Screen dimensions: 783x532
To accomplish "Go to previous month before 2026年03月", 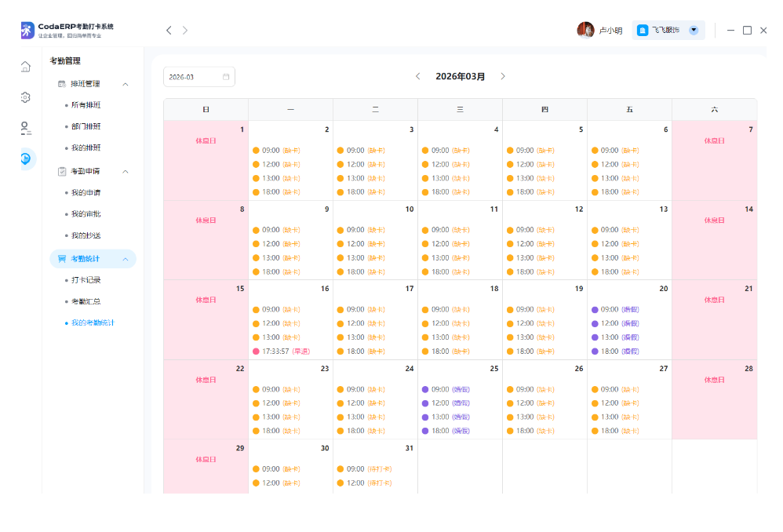I will point(418,76).
